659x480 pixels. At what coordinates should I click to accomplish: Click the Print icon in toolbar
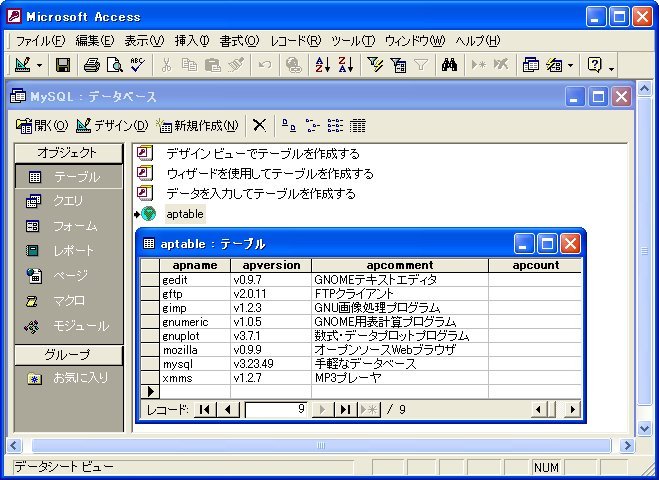[x=91, y=65]
